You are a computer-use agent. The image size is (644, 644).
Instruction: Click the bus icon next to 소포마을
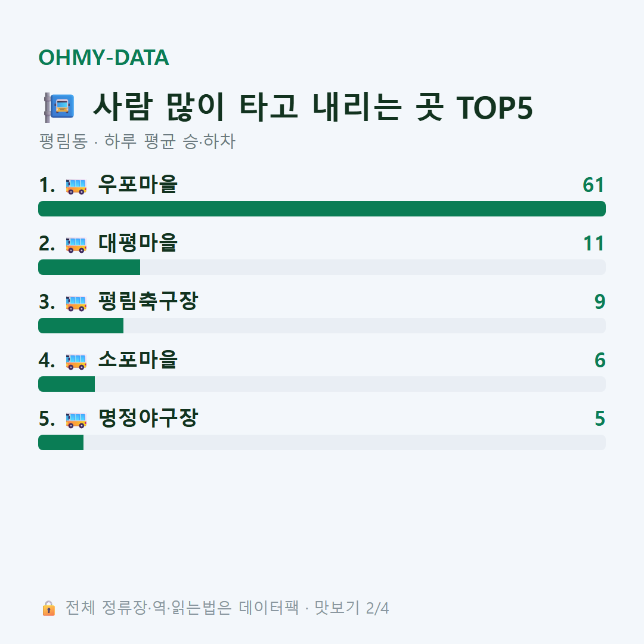point(76,361)
